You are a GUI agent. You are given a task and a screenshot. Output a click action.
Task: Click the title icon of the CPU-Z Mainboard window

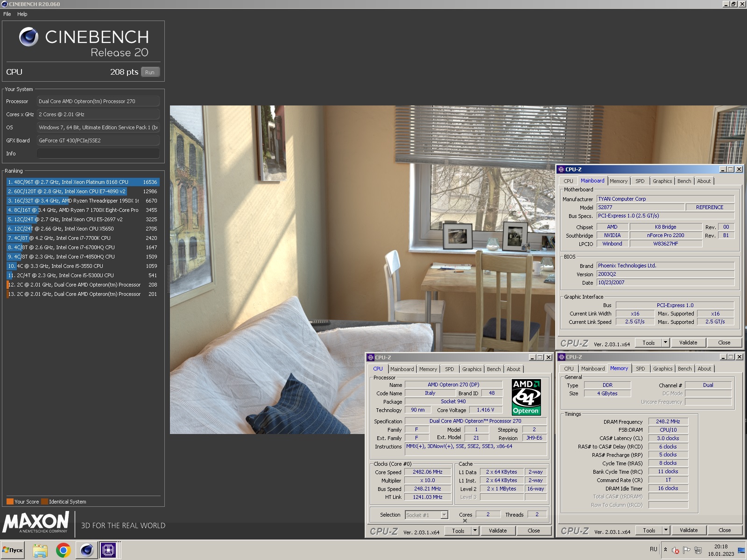click(x=561, y=169)
